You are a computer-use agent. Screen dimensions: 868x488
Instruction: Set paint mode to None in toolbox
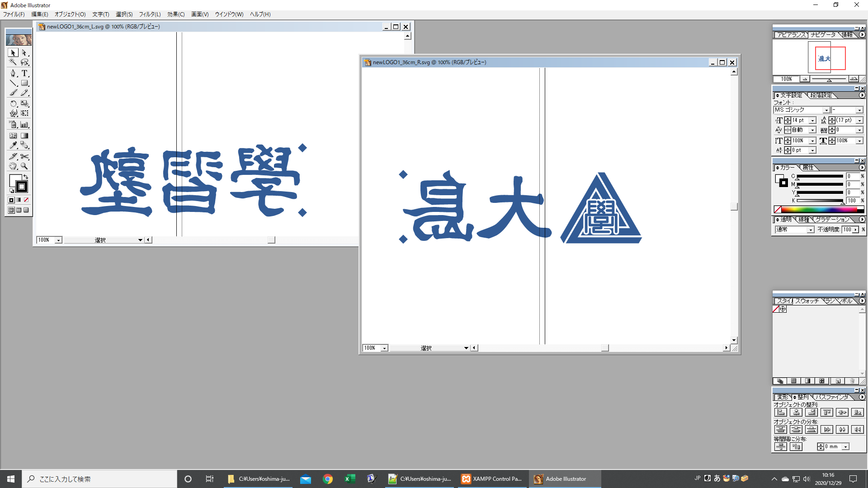click(x=26, y=200)
